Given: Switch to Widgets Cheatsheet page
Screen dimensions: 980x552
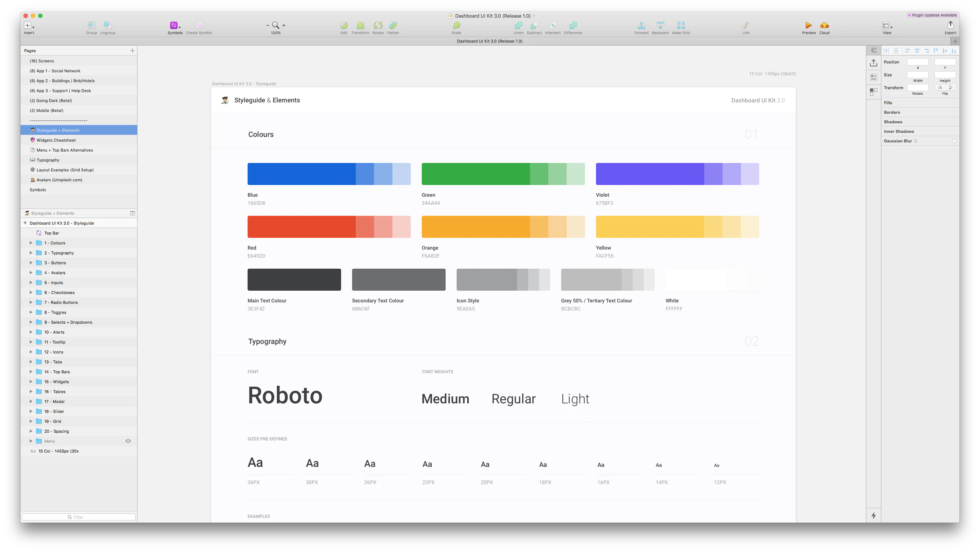Looking at the screenshot, I should pyautogui.click(x=79, y=140).
